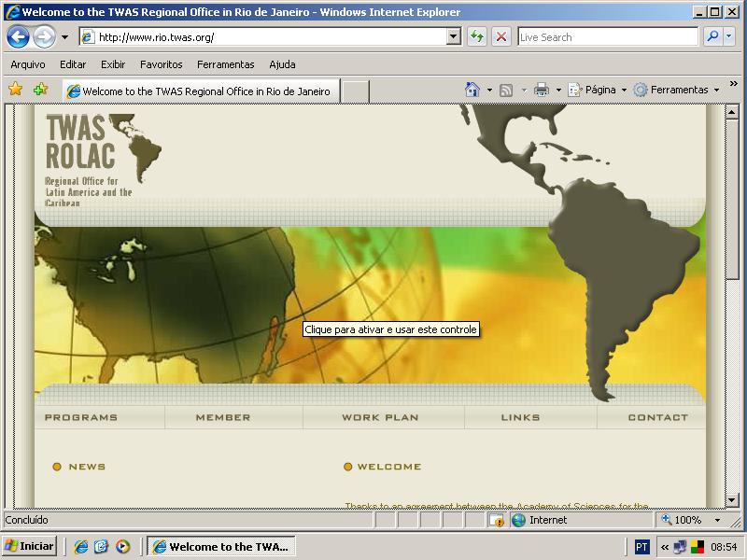The height and width of the screenshot is (560, 747).
Task: Select the TWAS Regional Office tab
Action: 201,91
